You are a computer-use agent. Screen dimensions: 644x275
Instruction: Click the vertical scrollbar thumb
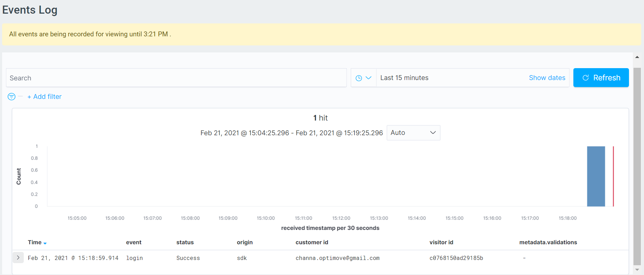point(637,166)
